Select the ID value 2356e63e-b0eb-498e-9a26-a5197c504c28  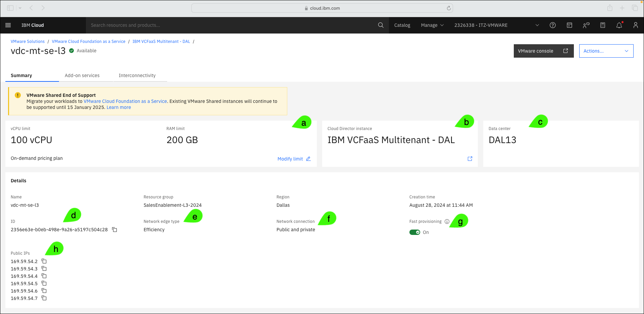pyautogui.click(x=59, y=230)
